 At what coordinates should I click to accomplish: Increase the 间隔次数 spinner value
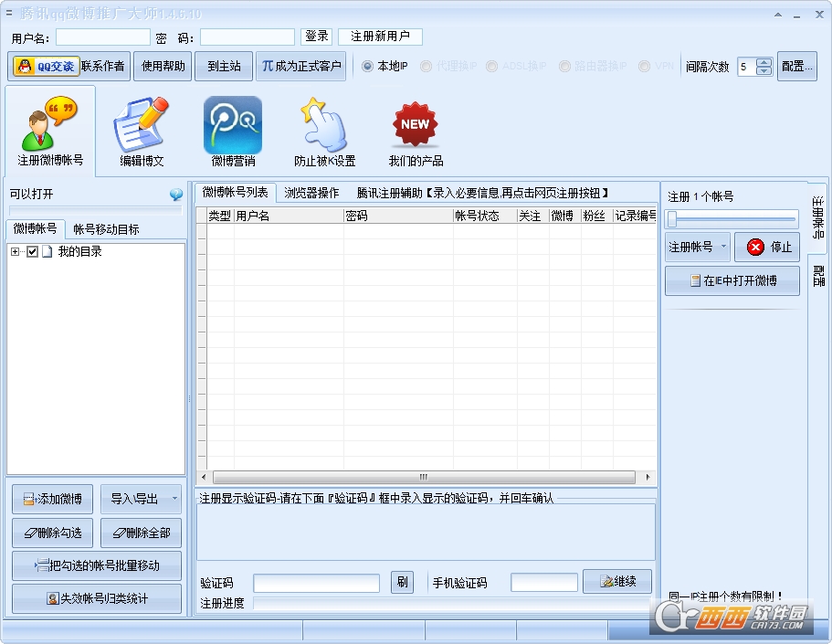coord(764,62)
